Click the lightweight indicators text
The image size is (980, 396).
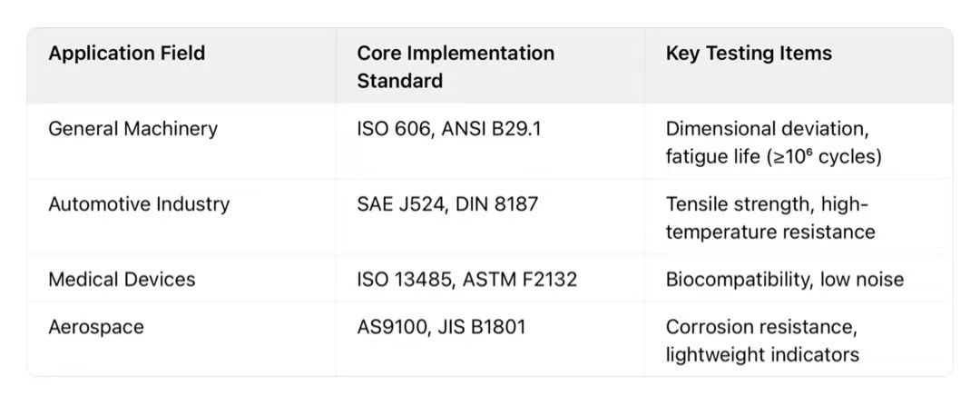pyautogui.click(x=762, y=354)
